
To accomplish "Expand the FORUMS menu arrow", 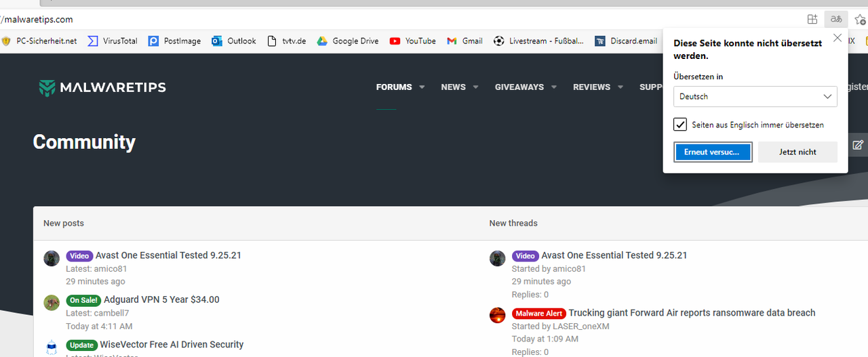I will point(422,87).
